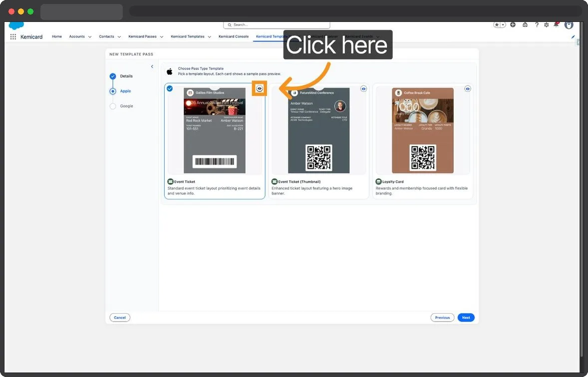Viewport: 588px width, 377px height.
Task: Open the notifications bell
Action: [557, 25]
